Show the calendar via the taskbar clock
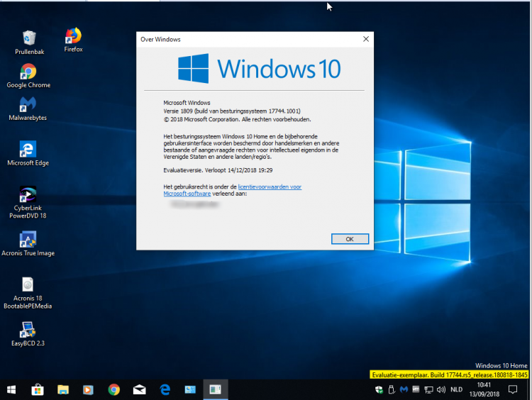532x400 pixels. (484, 389)
